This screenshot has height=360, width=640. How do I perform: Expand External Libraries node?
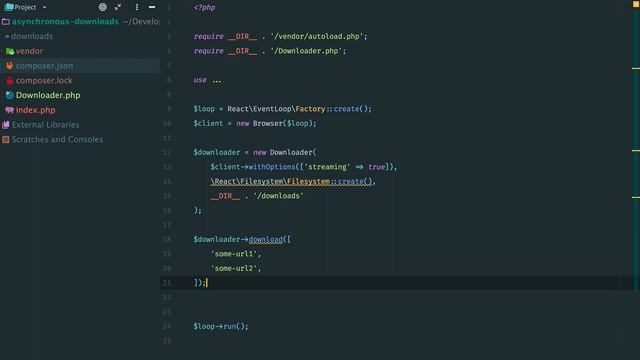coord(45,124)
